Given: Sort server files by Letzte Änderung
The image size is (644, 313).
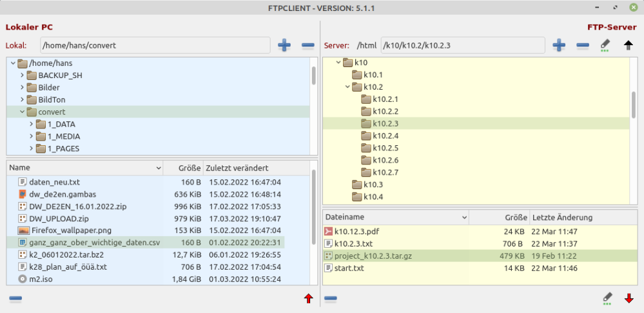Looking at the screenshot, I should pos(562,217).
